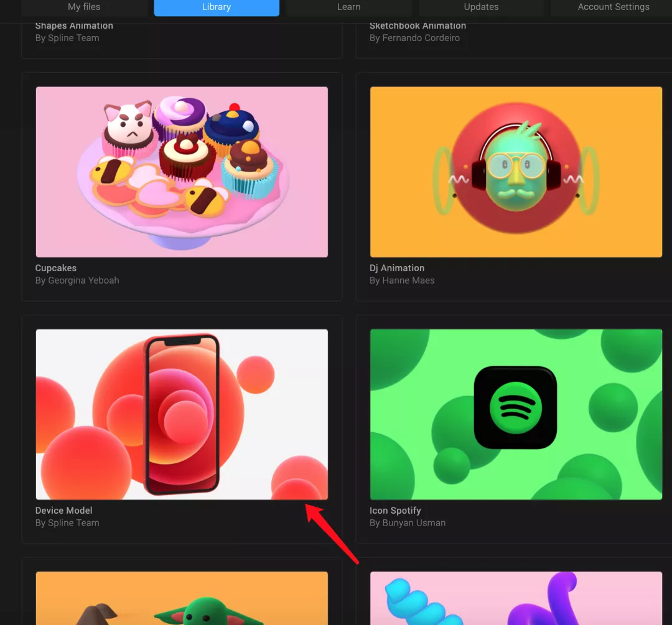This screenshot has width=672, height=625.
Task: Select the Cupcakes title text
Action: click(56, 268)
